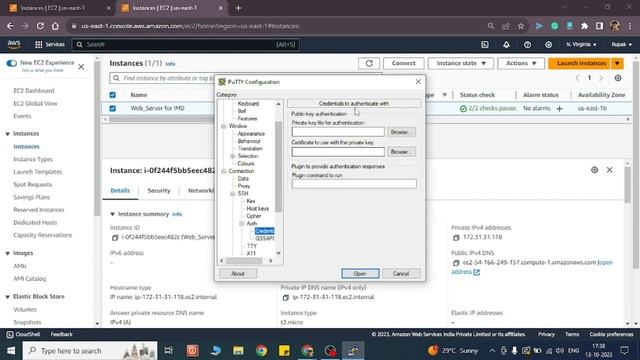The height and width of the screenshot is (360, 640).
Task: Open the AWS home logo
Action: [14, 44]
